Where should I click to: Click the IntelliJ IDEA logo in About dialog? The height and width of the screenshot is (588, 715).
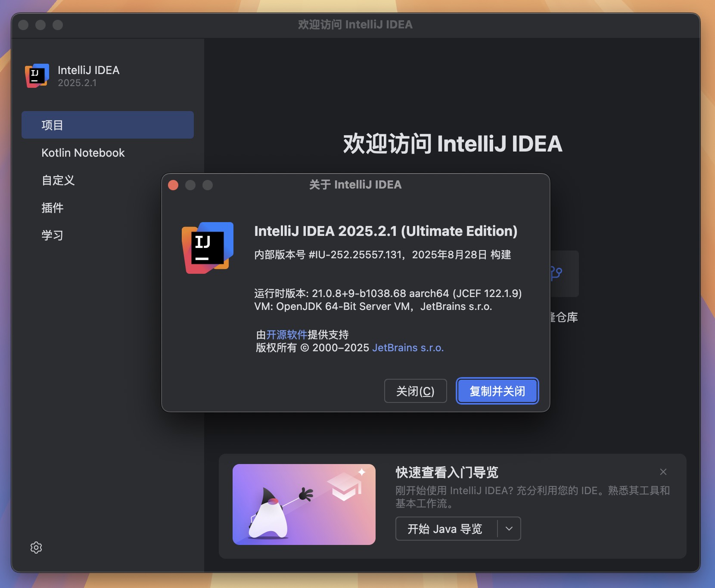coord(208,248)
